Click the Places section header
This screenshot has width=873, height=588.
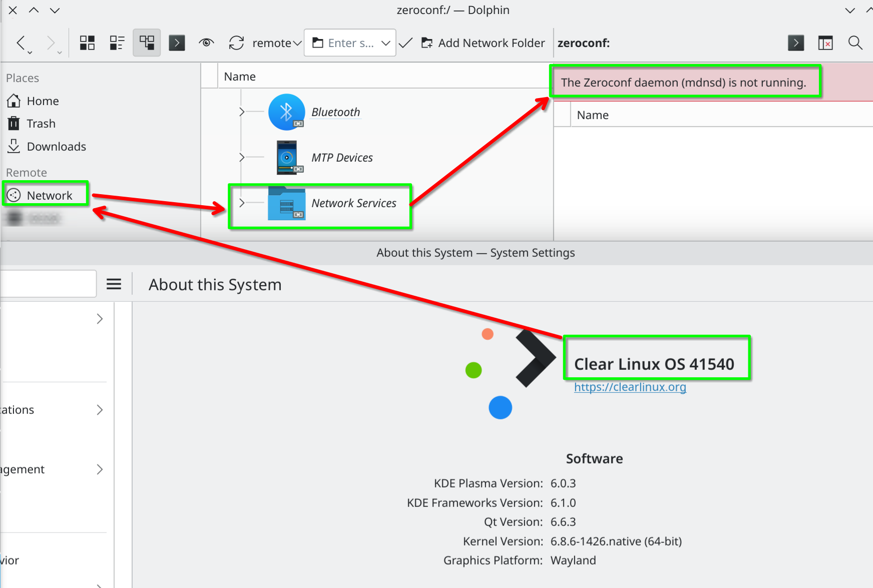pyautogui.click(x=23, y=78)
